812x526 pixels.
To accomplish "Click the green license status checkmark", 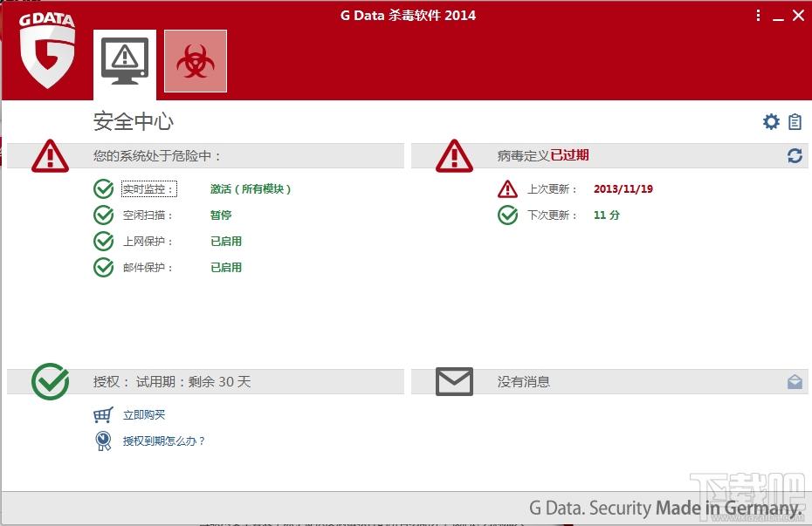I will [x=51, y=381].
